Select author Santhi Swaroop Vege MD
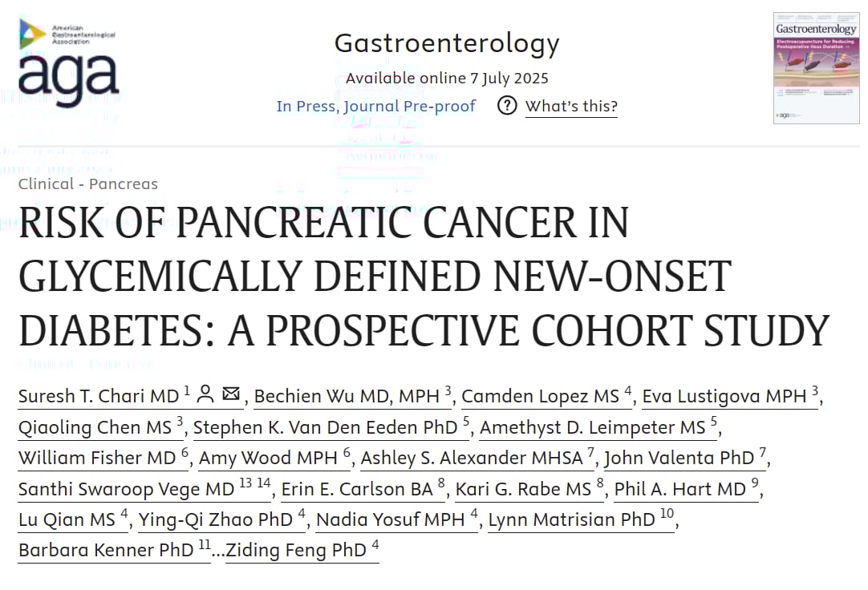The image size is (868, 590). (x=127, y=489)
